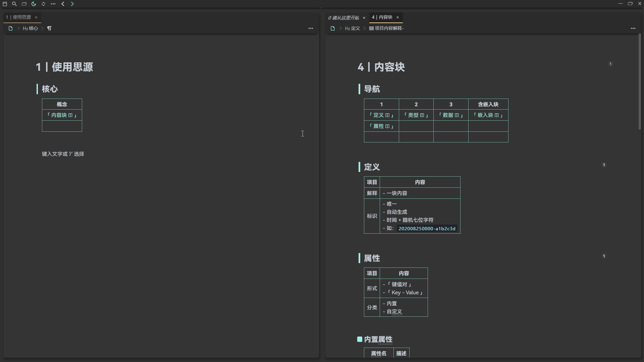
Task: Click the teal square marker beside 内置属性
Action: [x=360, y=339]
